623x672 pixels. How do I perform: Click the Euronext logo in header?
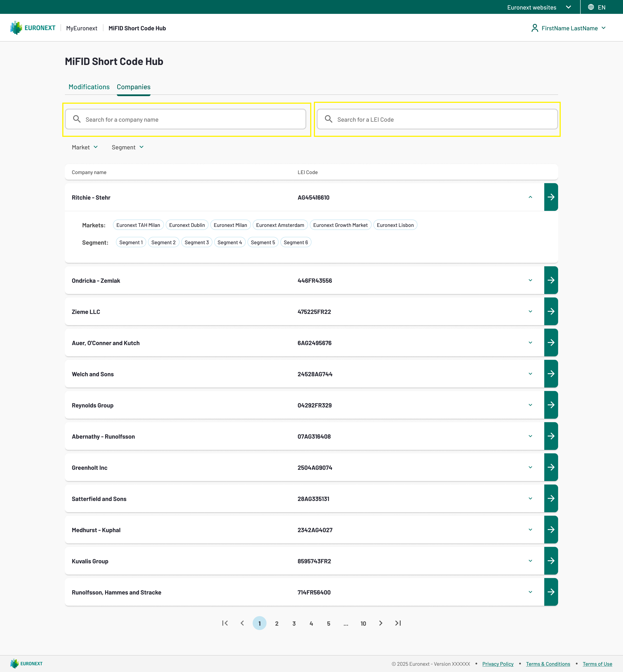(33, 28)
